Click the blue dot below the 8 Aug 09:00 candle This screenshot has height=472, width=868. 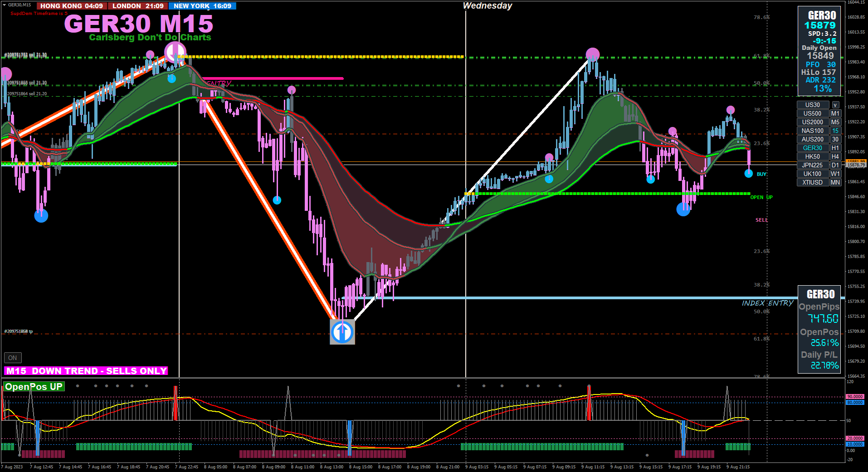[277, 200]
